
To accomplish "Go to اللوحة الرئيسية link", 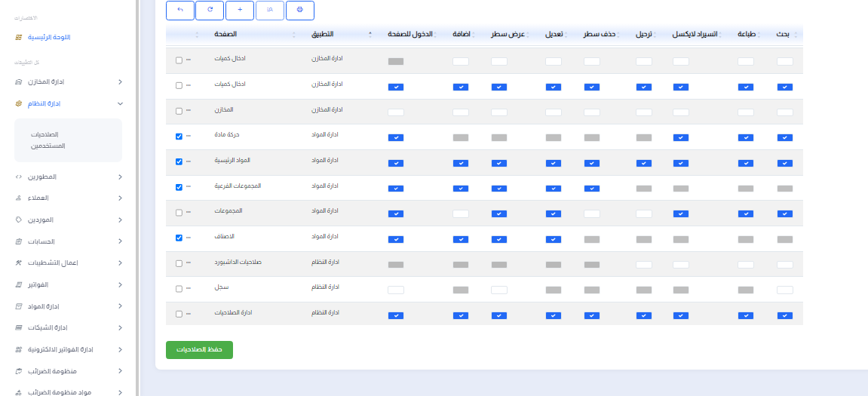I will click(x=49, y=37).
